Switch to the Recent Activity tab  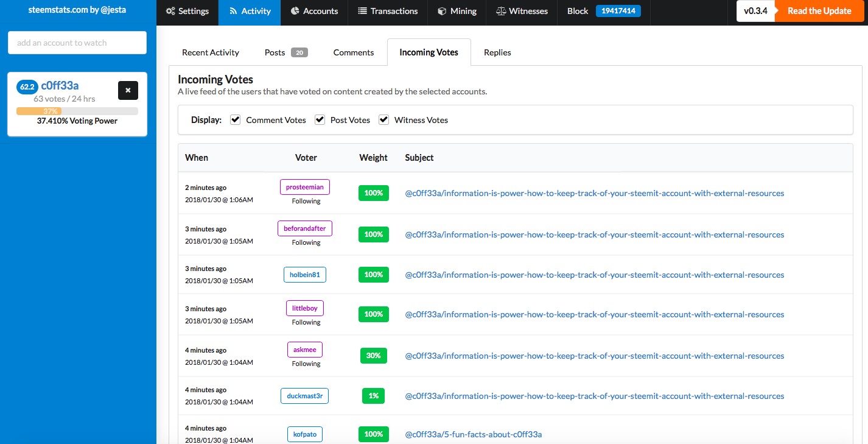(x=211, y=52)
